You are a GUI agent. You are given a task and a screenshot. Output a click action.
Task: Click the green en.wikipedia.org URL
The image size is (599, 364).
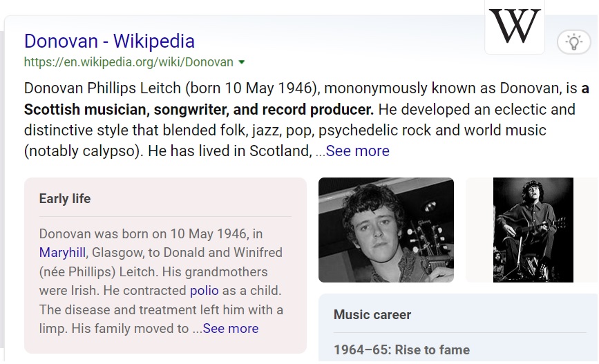[129, 62]
